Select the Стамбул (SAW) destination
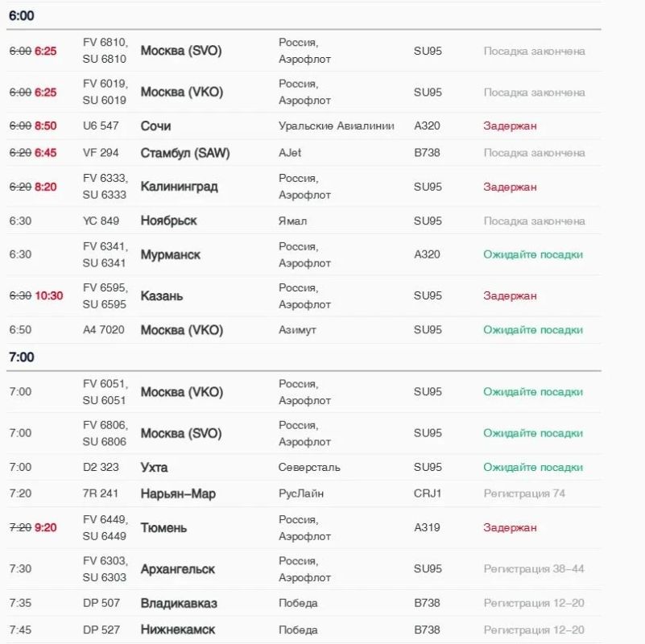This screenshot has height=644, width=645. [185, 153]
